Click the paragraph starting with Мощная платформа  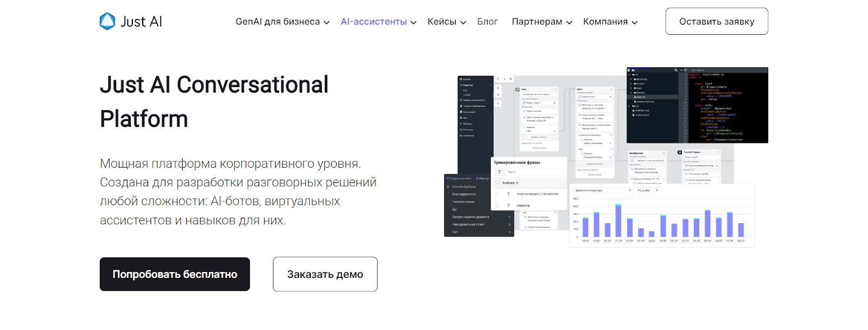(x=238, y=192)
